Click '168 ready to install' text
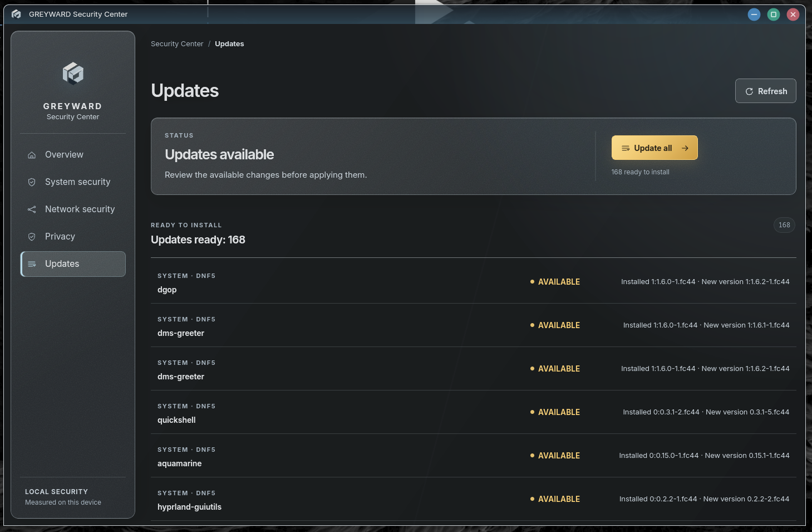 coord(640,172)
